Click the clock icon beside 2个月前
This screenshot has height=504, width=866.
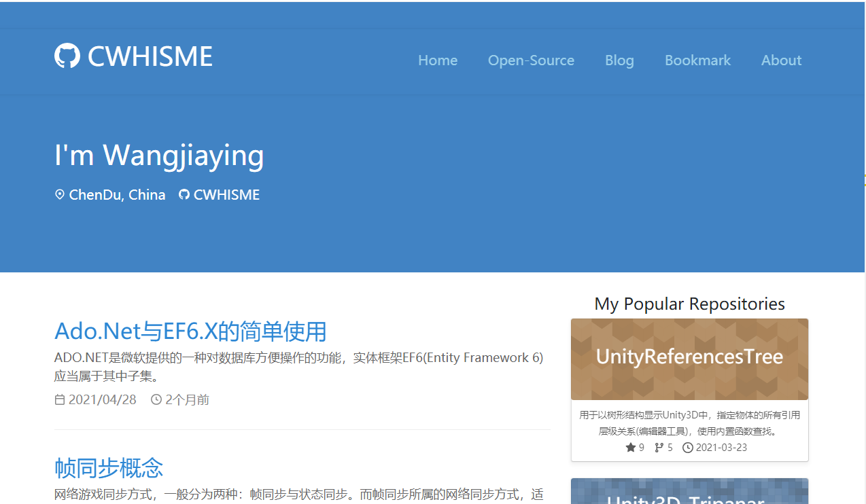click(x=156, y=400)
